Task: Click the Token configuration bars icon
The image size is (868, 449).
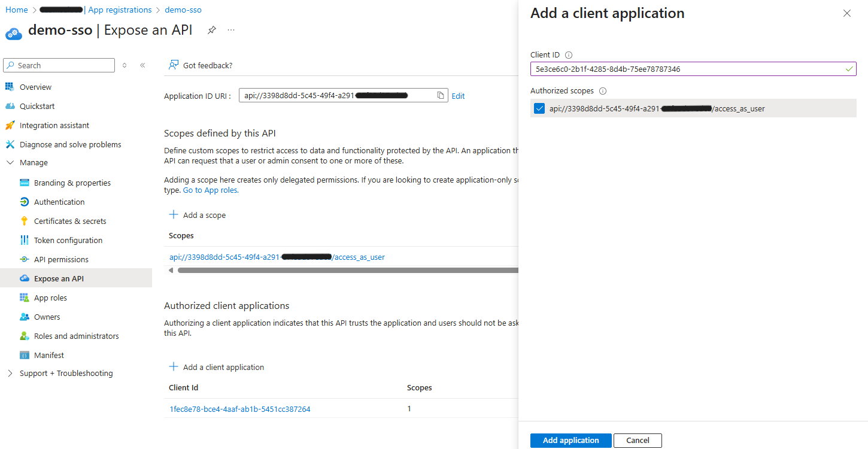Action: [24, 240]
